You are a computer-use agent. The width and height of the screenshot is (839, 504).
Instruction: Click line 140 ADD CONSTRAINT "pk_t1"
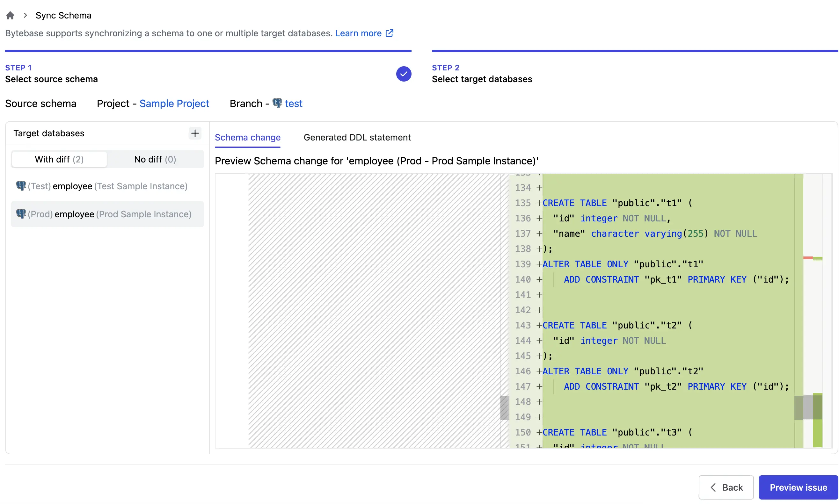676,279
